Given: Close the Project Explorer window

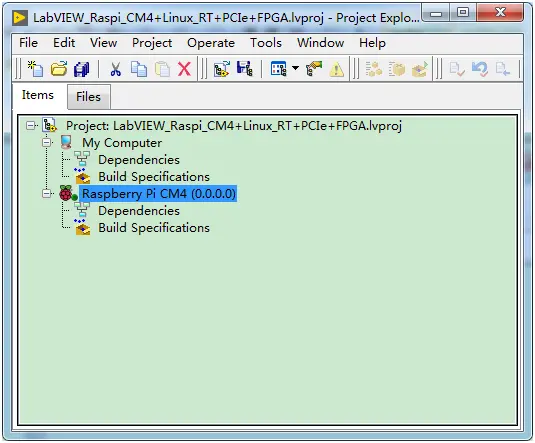Looking at the screenshot, I should click(500, 13).
